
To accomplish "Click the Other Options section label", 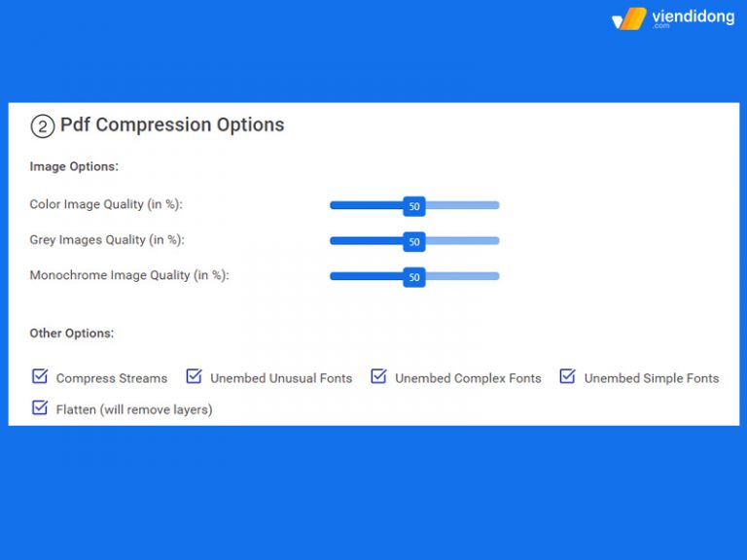I will click(x=72, y=333).
